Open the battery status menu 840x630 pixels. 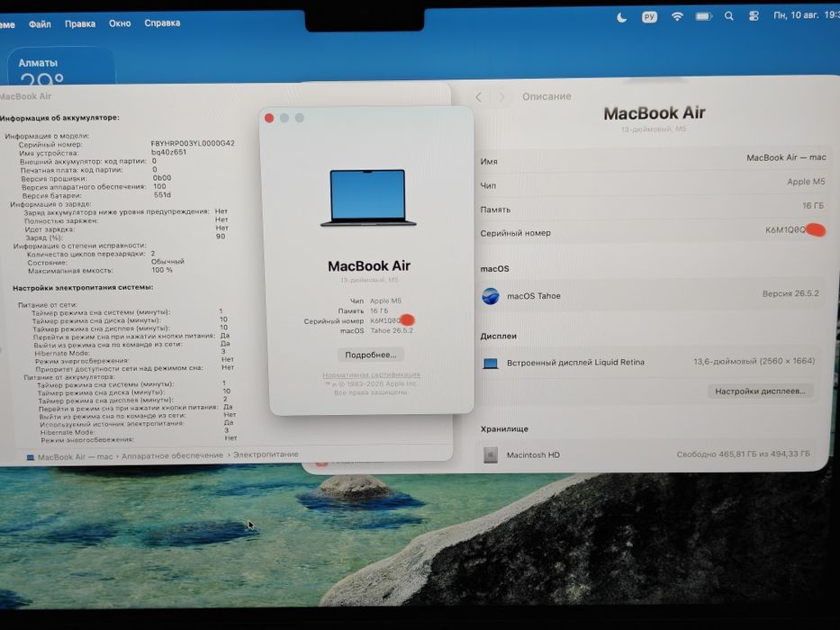click(x=703, y=16)
